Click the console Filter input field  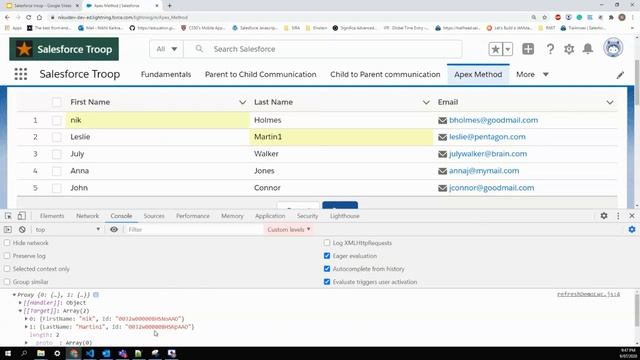point(194,229)
